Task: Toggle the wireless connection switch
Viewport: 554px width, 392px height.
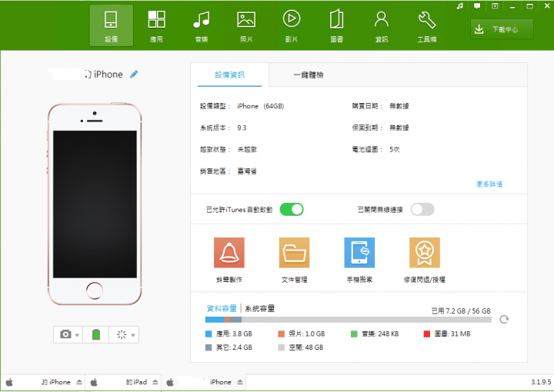Action: pos(422,209)
